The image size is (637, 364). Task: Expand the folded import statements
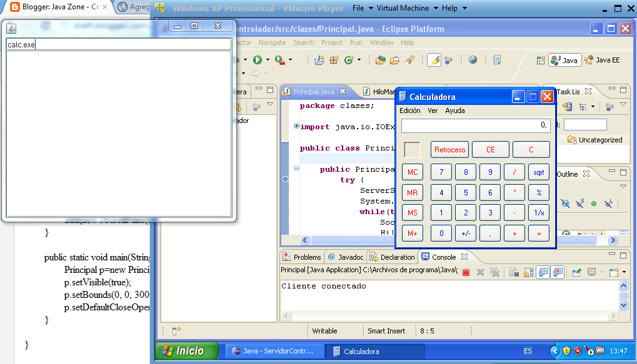point(296,126)
